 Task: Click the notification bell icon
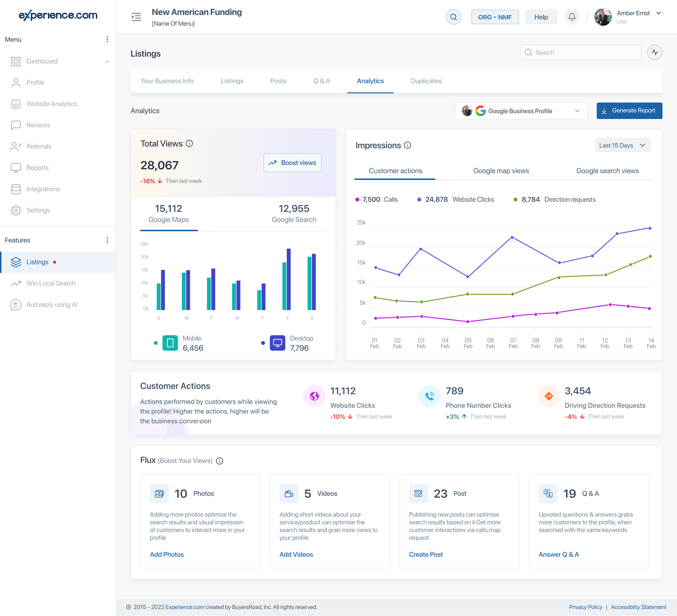pyautogui.click(x=572, y=17)
